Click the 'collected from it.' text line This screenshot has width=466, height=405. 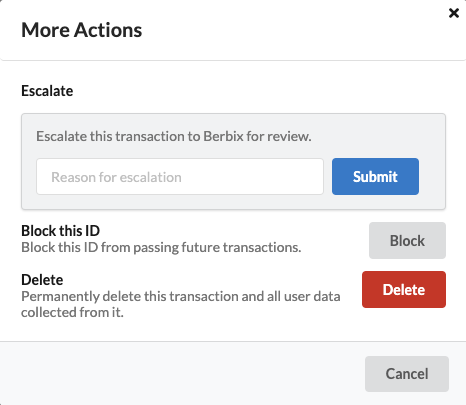[x=72, y=312]
